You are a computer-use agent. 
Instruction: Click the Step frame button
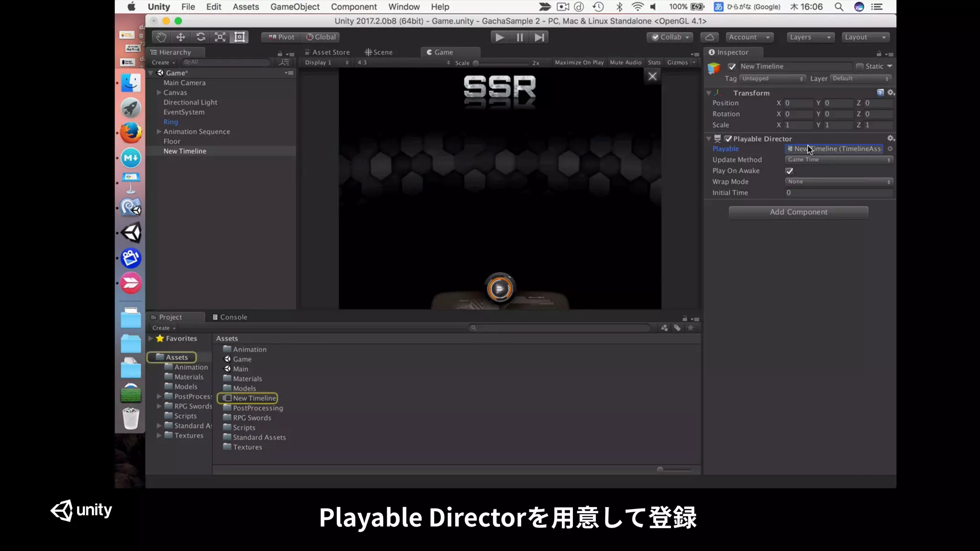click(539, 37)
